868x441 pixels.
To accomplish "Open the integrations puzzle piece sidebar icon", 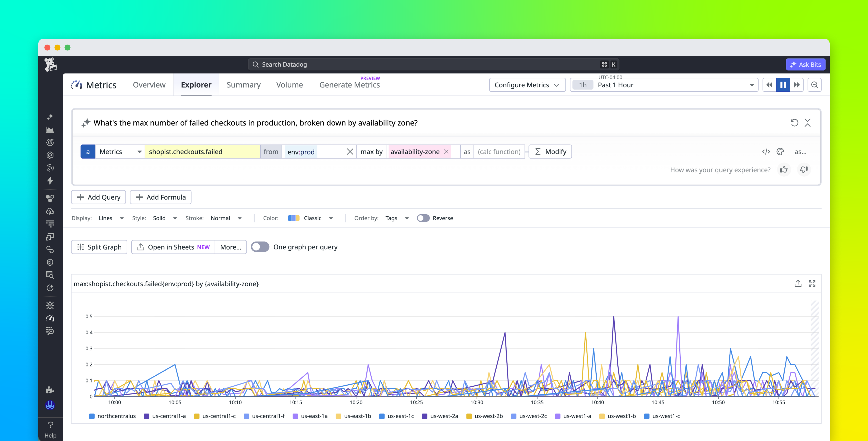I will click(50, 390).
